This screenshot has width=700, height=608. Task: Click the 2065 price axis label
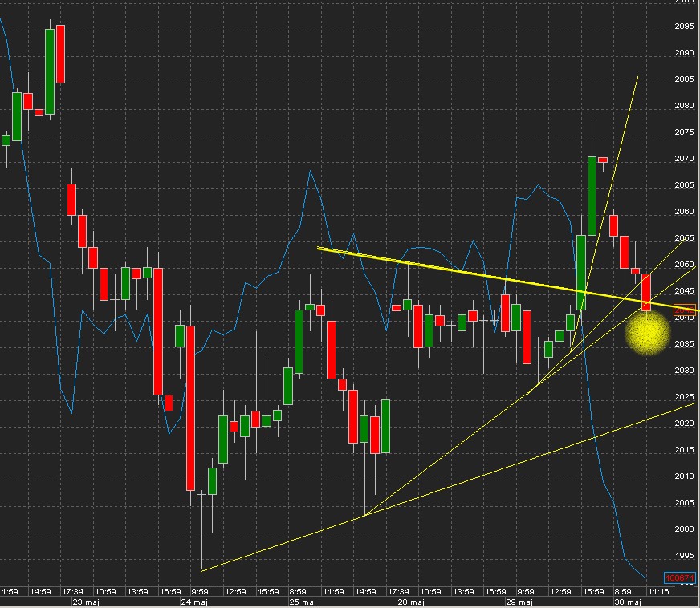(x=684, y=184)
